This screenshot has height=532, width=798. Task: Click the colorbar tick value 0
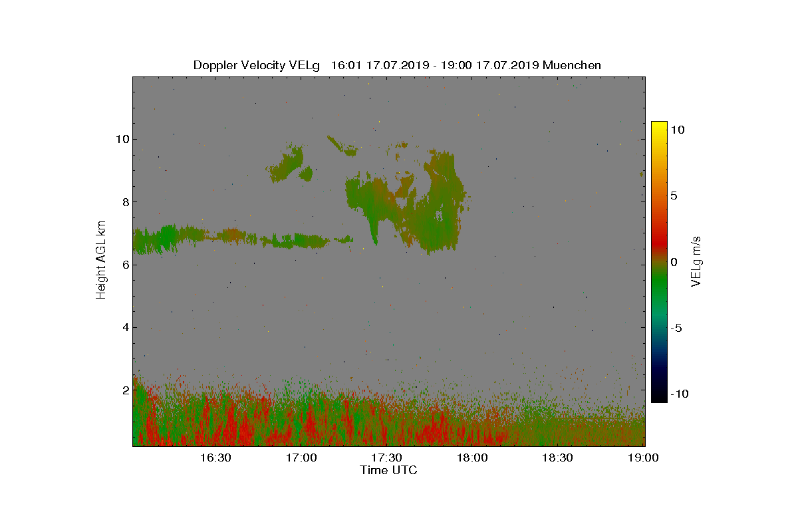coord(674,262)
